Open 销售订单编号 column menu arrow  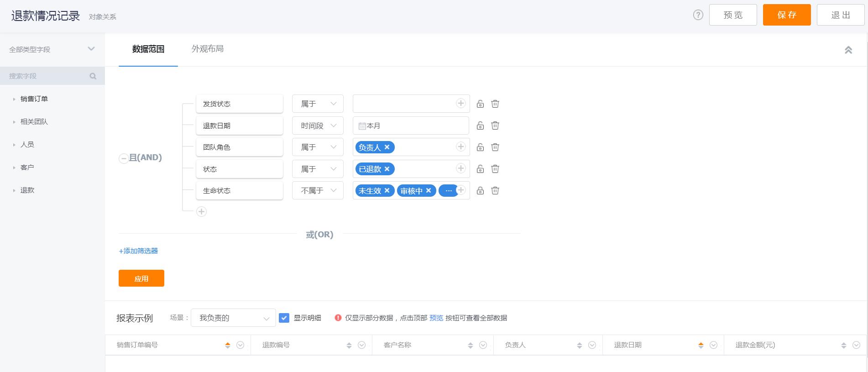coord(241,345)
